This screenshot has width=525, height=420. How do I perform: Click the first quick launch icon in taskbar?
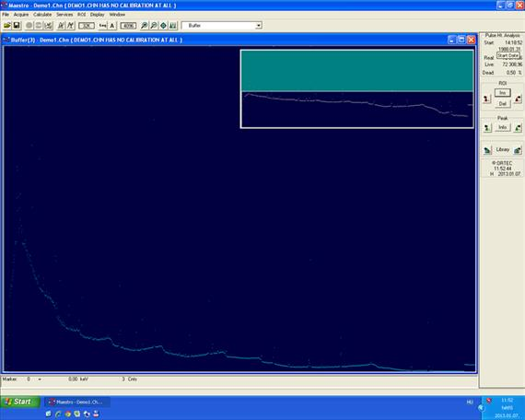pyautogui.click(x=48, y=414)
